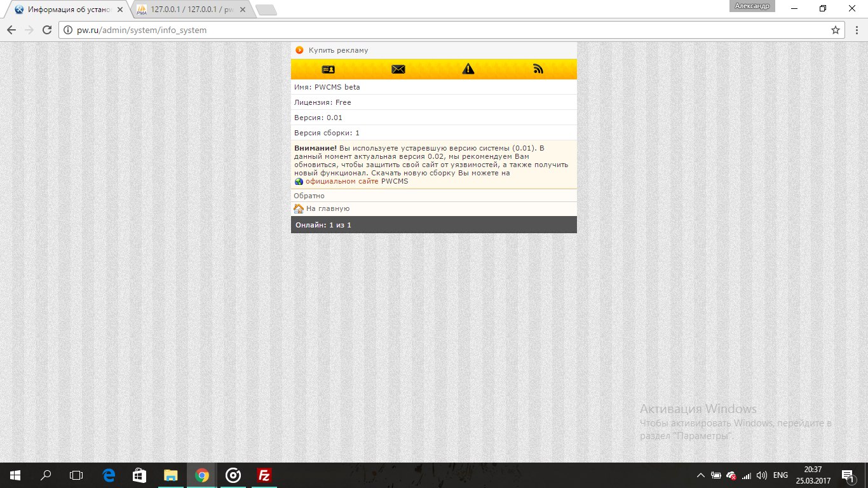Image resolution: width=868 pixels, height=488 pixels.
Task: Select the Информация об установке browser tab
Action: (67, 10)
